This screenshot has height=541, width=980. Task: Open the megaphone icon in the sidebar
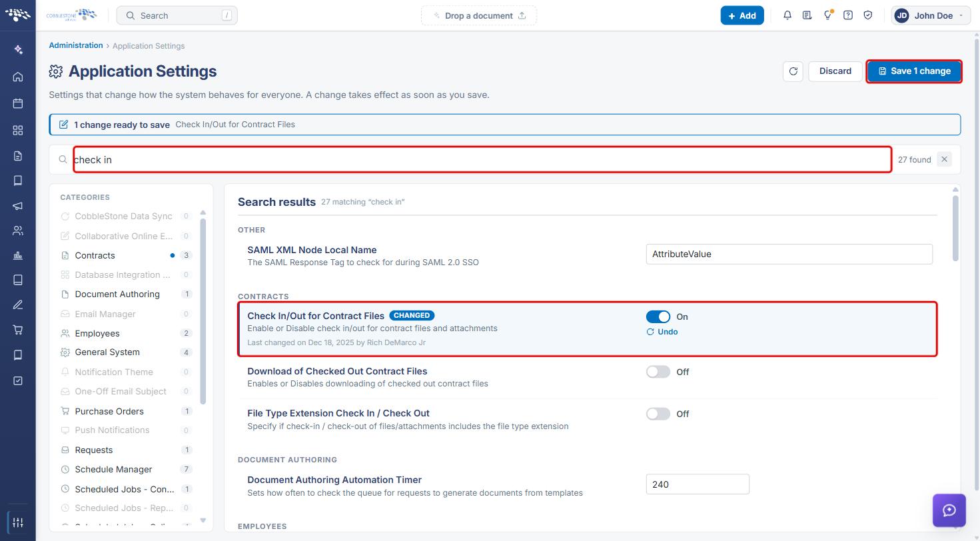tap(18, 206)
